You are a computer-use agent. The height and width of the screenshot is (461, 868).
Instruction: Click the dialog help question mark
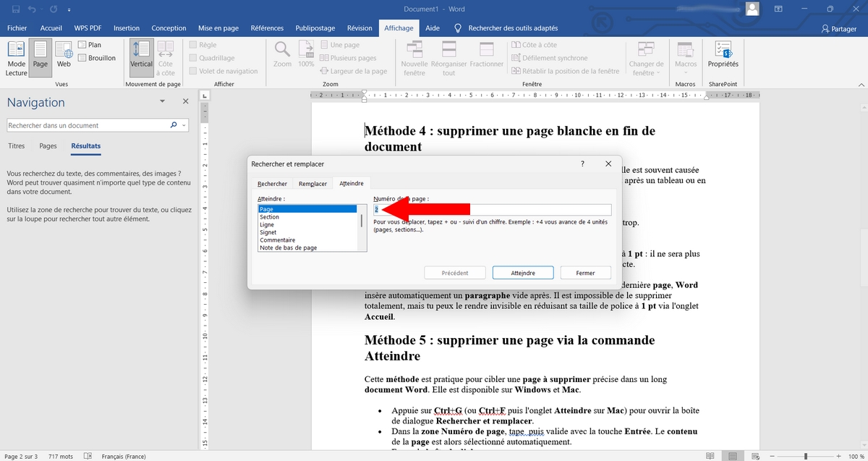coord(583,164)
